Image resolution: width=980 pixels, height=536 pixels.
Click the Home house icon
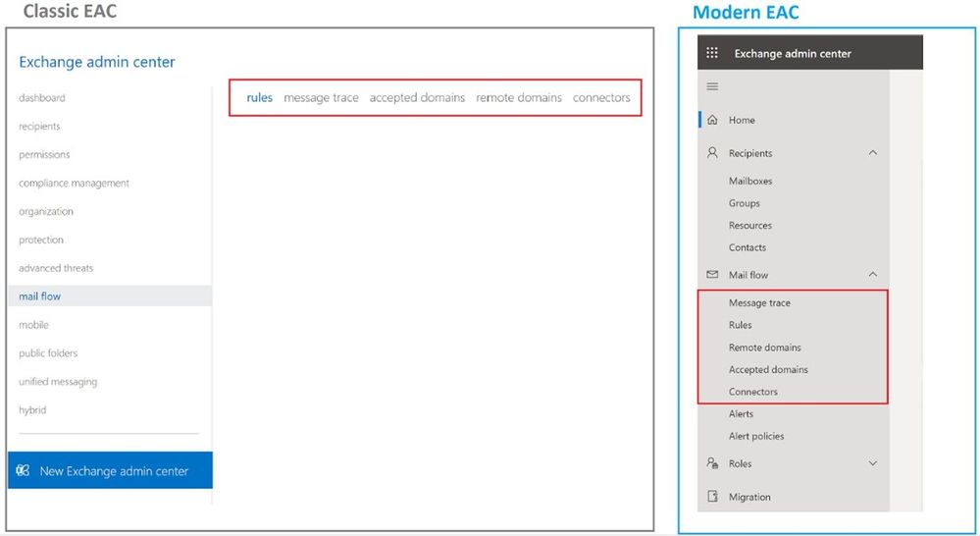(x=712, y=120)
